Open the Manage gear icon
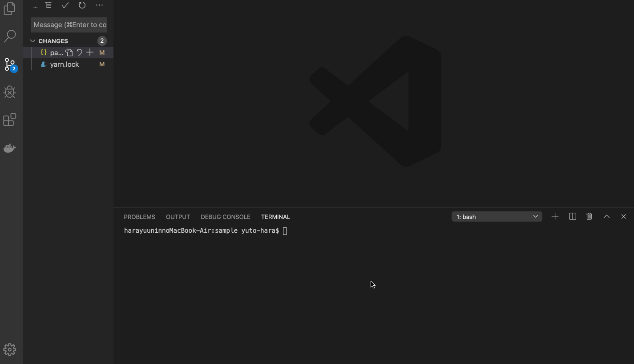The height and width of the screenshot is (364, 634). tap(10, 349)
